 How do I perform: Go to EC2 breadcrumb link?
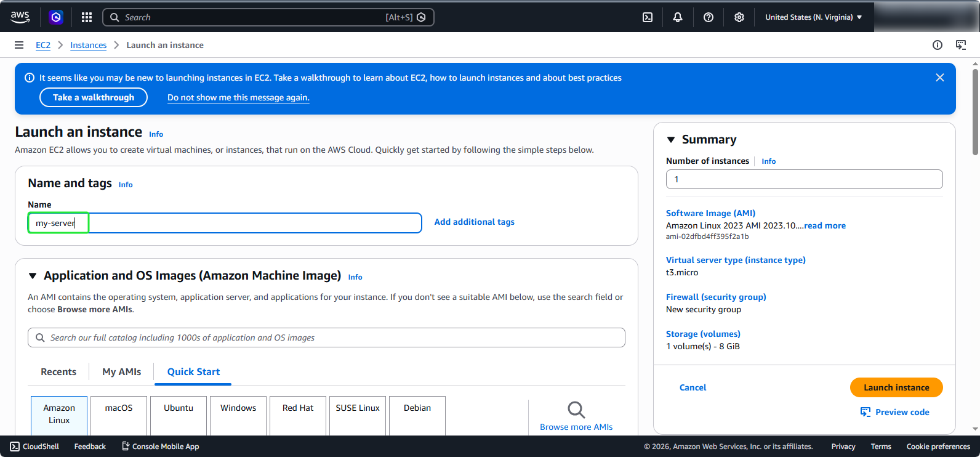[x=43, y=45]
